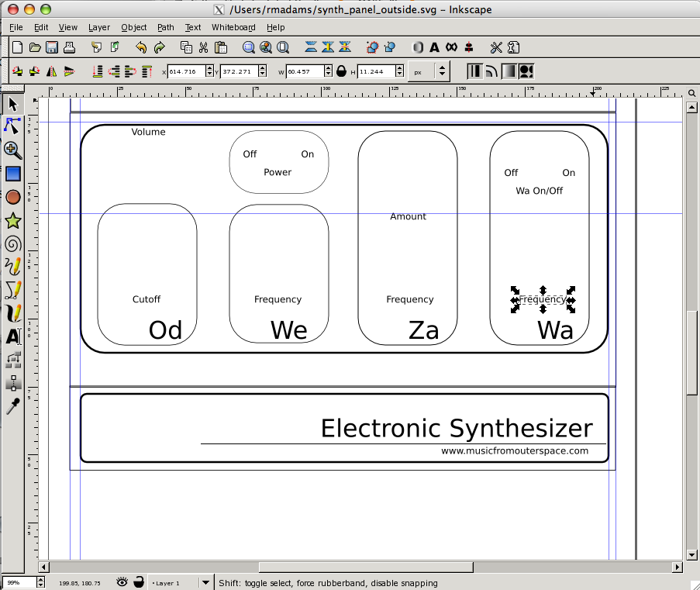The height and width of the screenshot is (590, 700).
Task: Open the px units dropdown
Action: [428, 71]
